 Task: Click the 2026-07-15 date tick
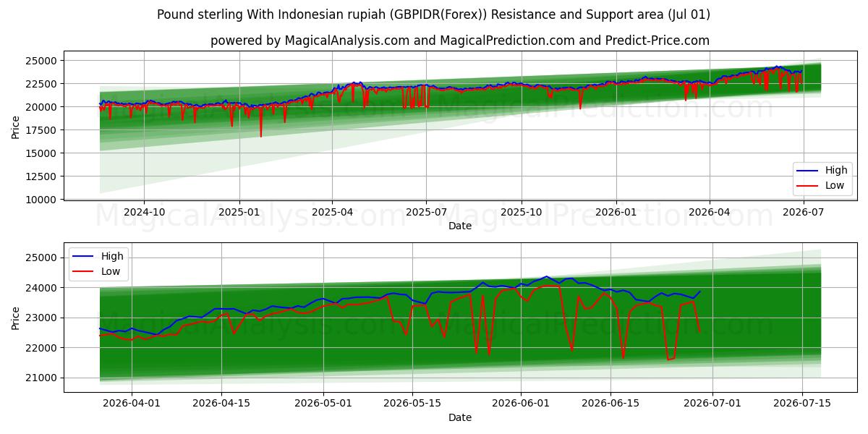801,403
